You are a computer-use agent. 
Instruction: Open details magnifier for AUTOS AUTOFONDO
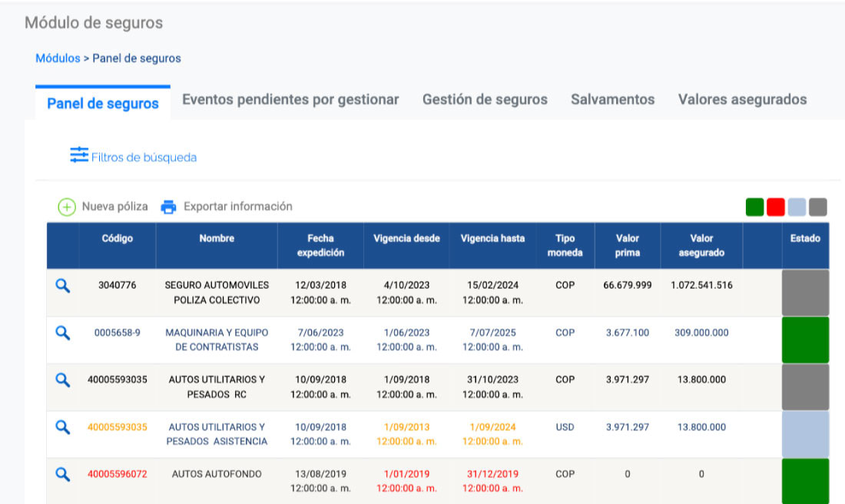tap(62, 474)
